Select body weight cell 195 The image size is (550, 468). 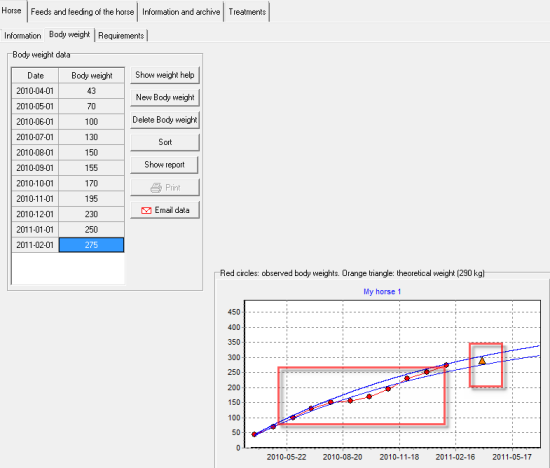(x=92, y=199)
